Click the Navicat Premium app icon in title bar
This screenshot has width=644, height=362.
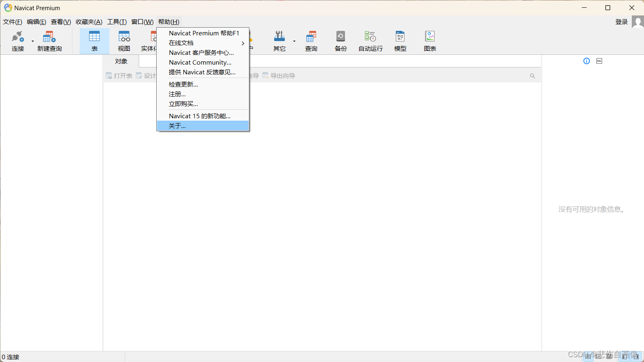tap(8, 8)
